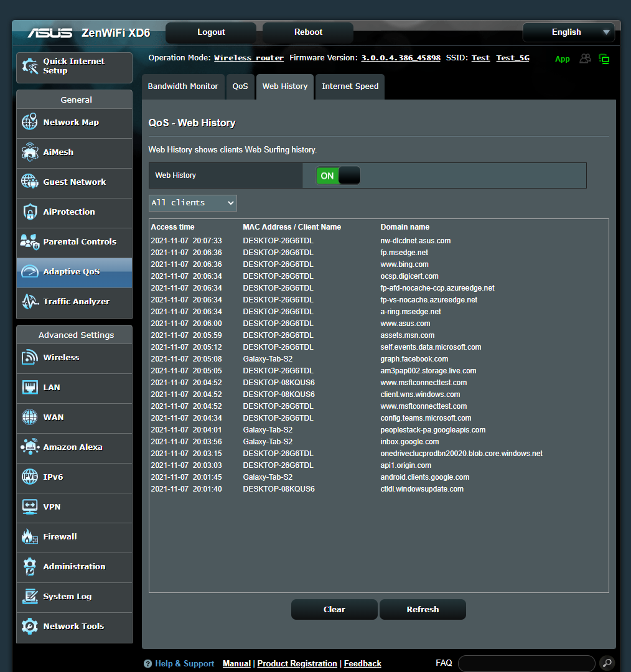This screenshot has height=672, width=631.
Task: Click the connected users icon in header
Action: pos(585,58)
